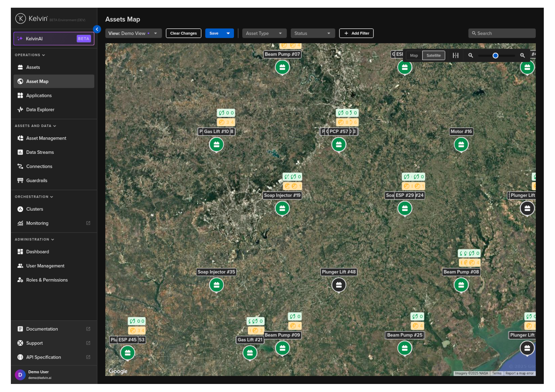Click the Clear Changes button

(x=183, y=33)
